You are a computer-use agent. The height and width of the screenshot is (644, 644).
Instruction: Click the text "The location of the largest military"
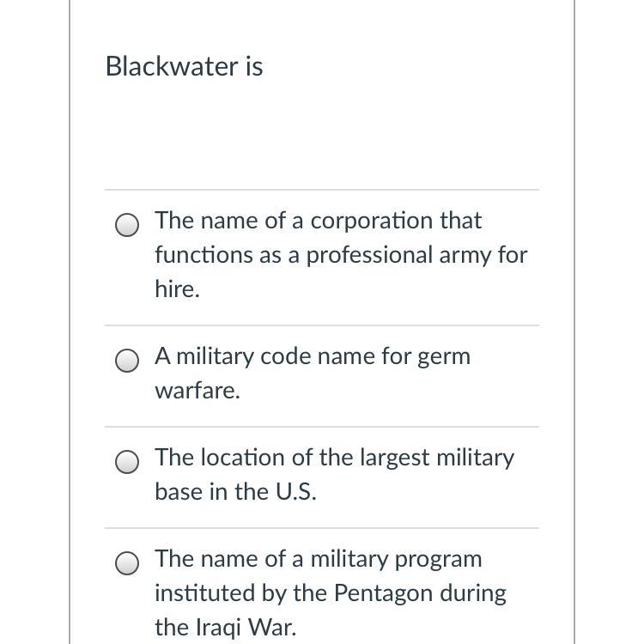pos(334,458)
